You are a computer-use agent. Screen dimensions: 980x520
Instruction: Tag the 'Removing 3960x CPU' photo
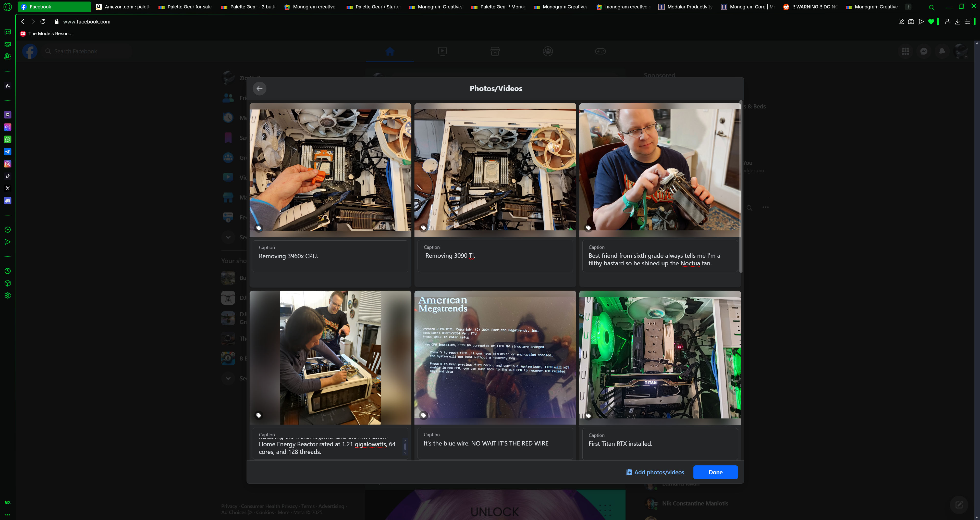259,228
